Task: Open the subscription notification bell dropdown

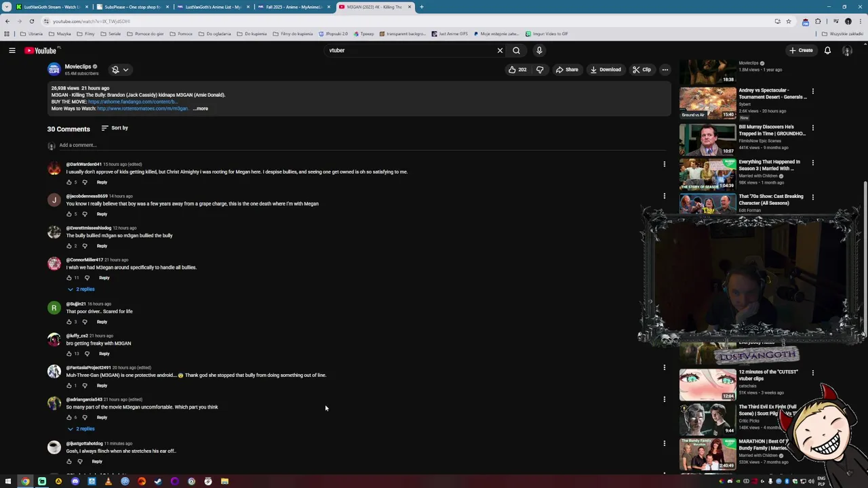Action: click(119, 69)
